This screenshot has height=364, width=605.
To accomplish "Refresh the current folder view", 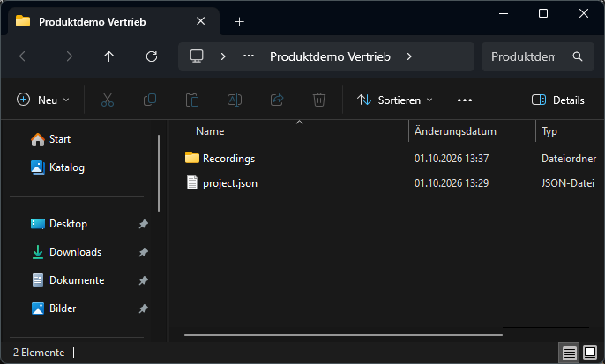I will 152,56.
